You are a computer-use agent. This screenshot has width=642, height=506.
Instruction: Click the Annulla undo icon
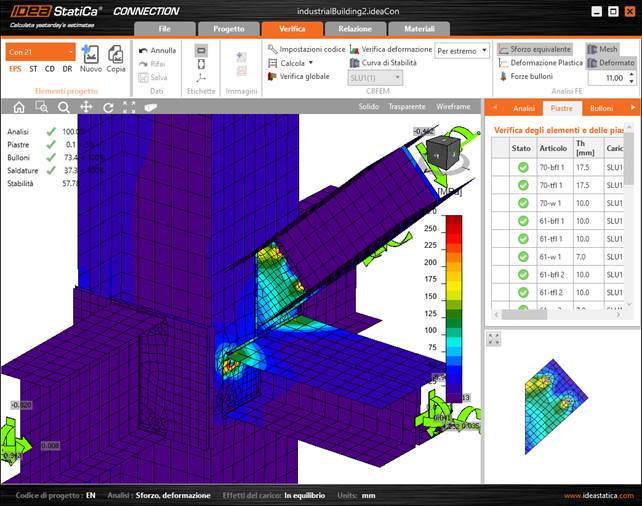156,50
